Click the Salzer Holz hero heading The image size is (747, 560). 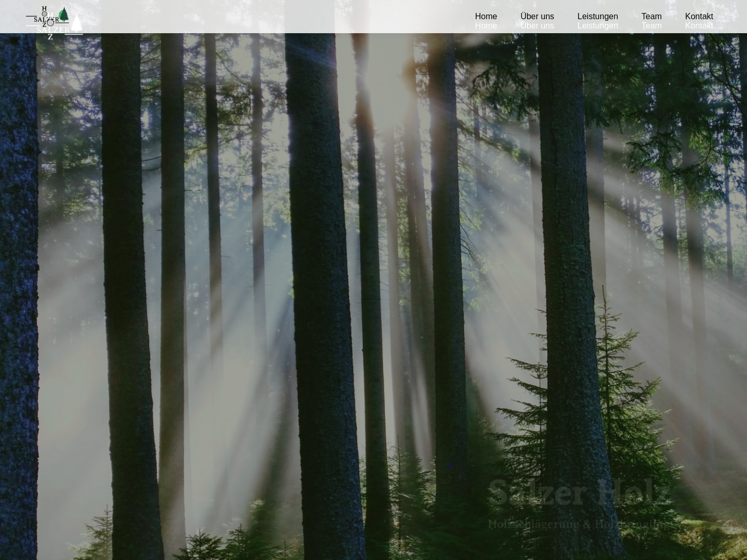tap(579, 493)
